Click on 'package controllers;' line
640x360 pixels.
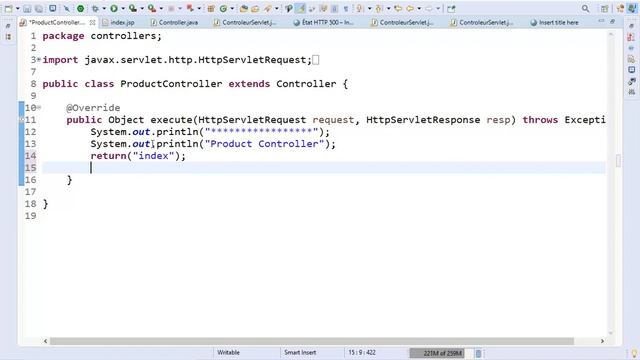[102, 36]
